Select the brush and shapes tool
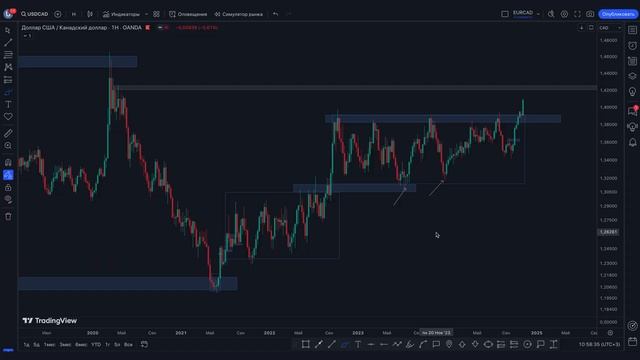The height and width of the screenshot is (360, 640). point(8,92)
